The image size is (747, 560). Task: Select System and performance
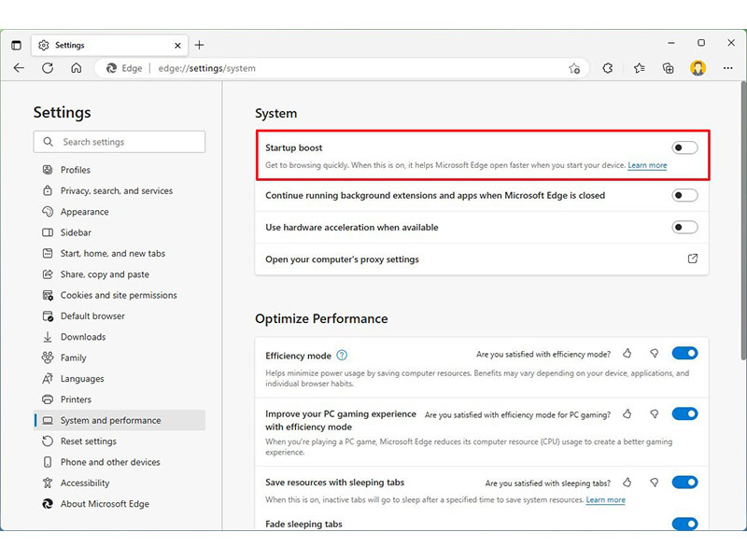pyautogui.click(x=120, y=421)
